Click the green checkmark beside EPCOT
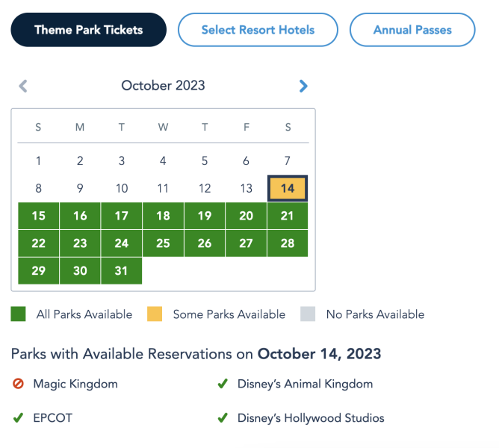 (18, 418)
